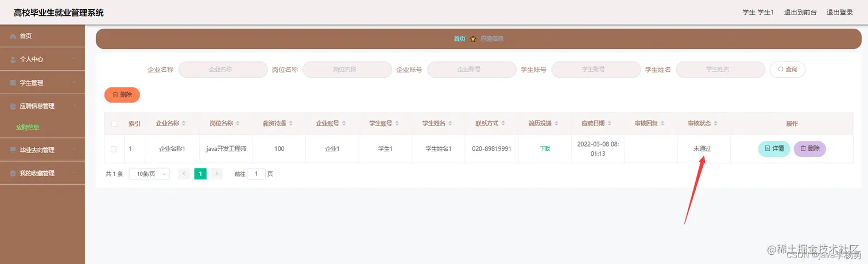The image size is (868, 264).
Task: Click the home icon beside 首页 in sidebar
Action: point(13,36)
